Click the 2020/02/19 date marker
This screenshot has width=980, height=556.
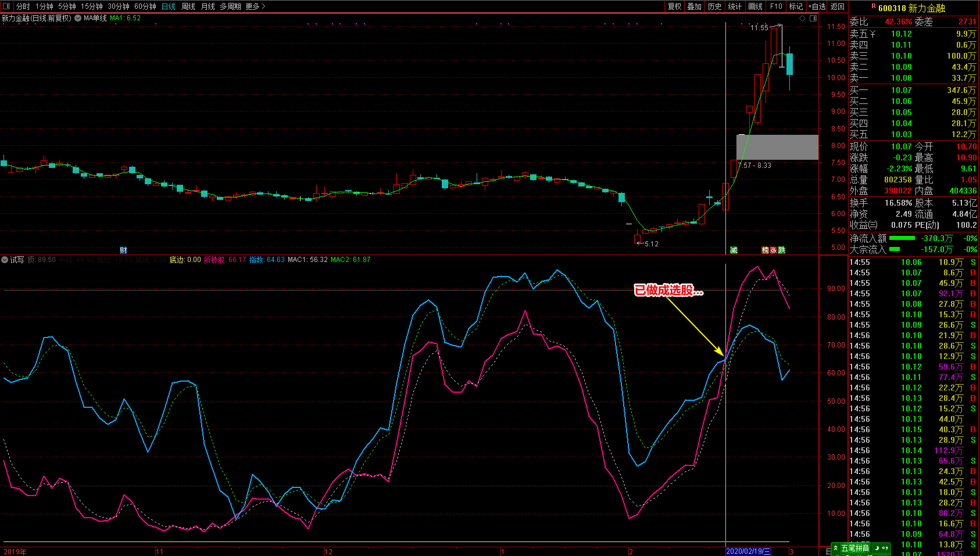749,551
